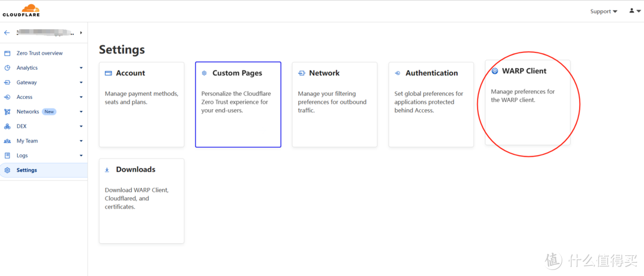Open the account switcher arrow

tap(81, 32)
